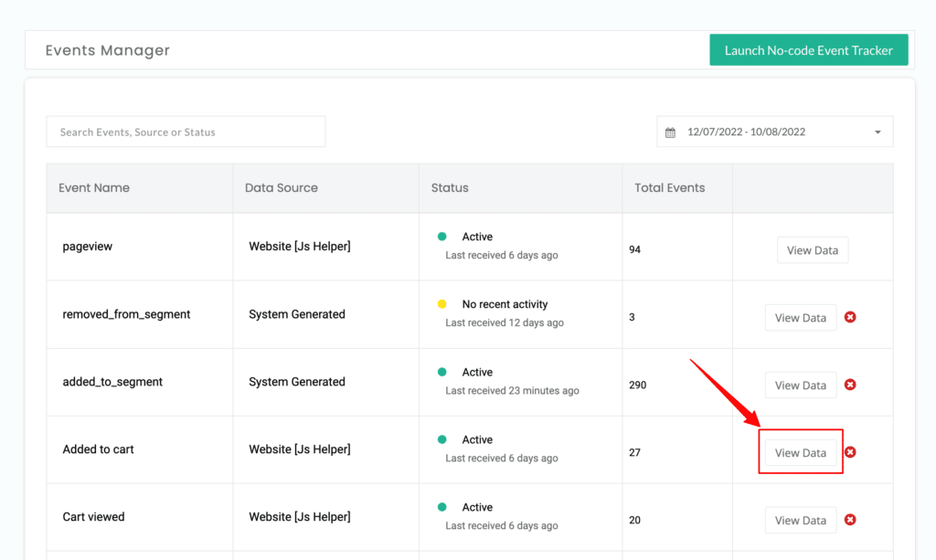Click the green status dot for pageview
Image resolution: width=936 pixels, height=560 pixels.
(x=441, y=237)
